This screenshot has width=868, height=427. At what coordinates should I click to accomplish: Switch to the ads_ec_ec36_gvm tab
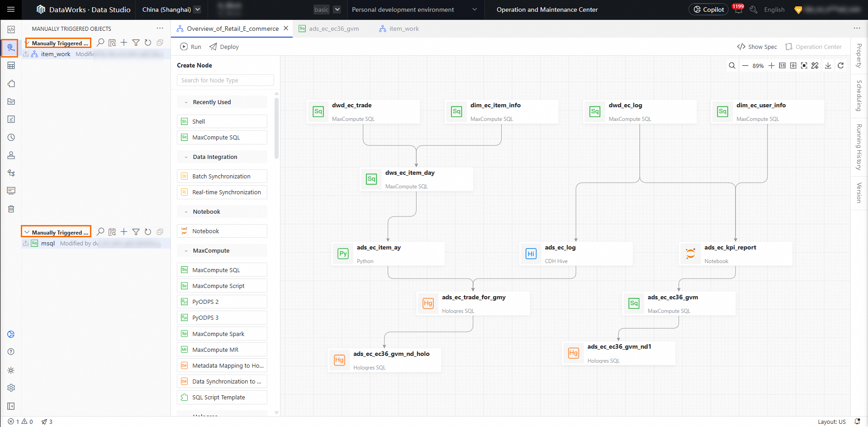click(333, 29)
